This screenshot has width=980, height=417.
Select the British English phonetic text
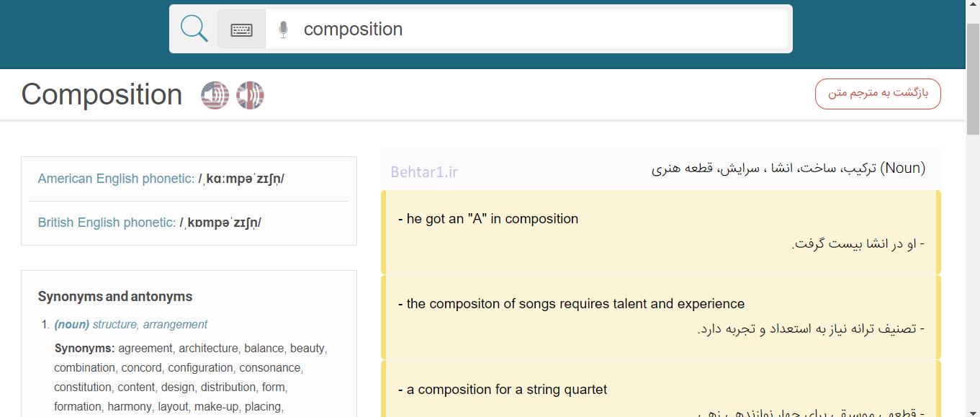click(150, 223)
